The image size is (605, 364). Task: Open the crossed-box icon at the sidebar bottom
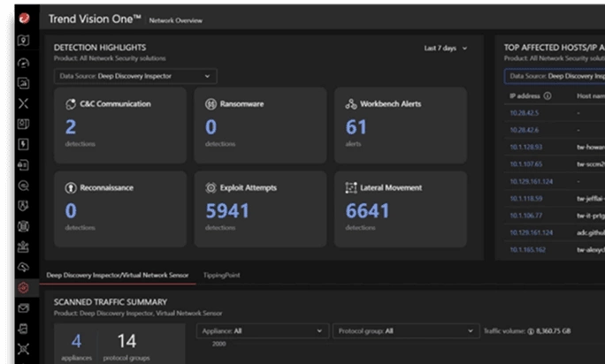click(x=24, y=349)
